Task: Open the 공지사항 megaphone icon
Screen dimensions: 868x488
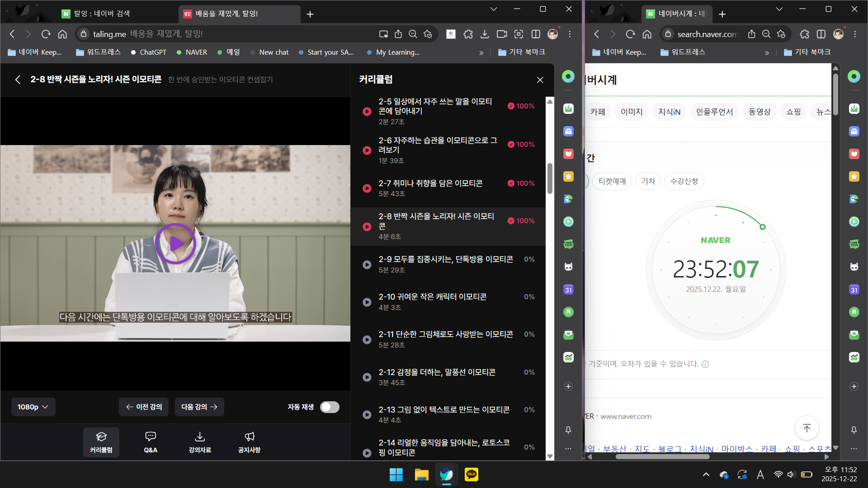Action: click(x=249, y=436)
